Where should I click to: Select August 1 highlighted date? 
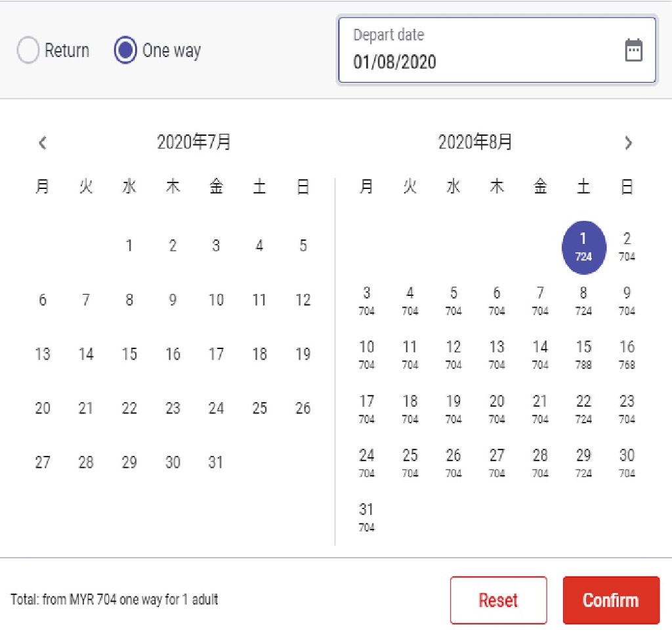click(583, 247)
